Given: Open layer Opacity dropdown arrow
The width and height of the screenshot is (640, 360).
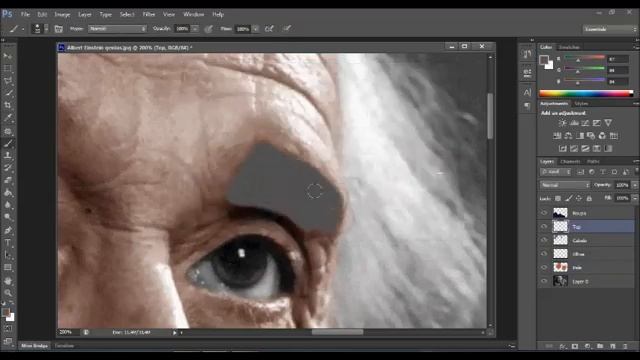Looking at the screenshot, I should point(635,185).
